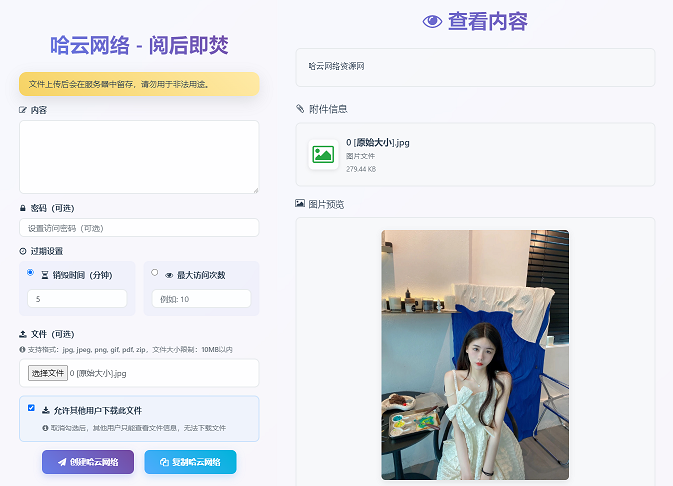The width and height of the screenshot is (673, 486).
Task: Click the 图片预览 section label
Action: tap(326, 204)
